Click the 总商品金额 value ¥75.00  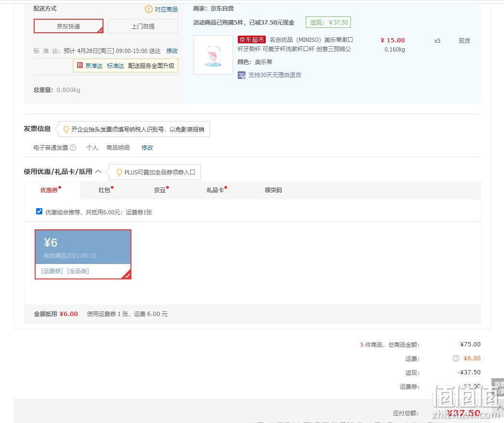click(x=470, y=344)
